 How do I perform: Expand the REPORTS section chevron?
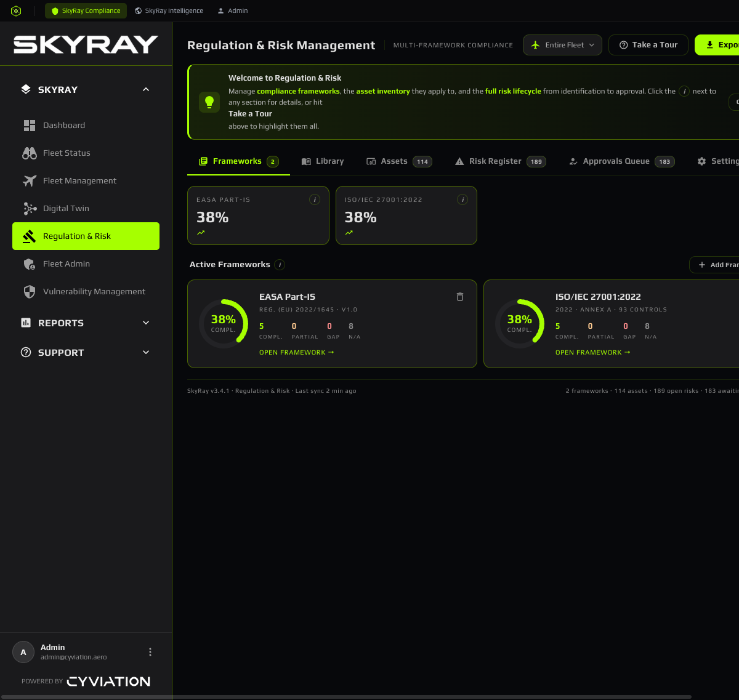(x=146, y=323)
